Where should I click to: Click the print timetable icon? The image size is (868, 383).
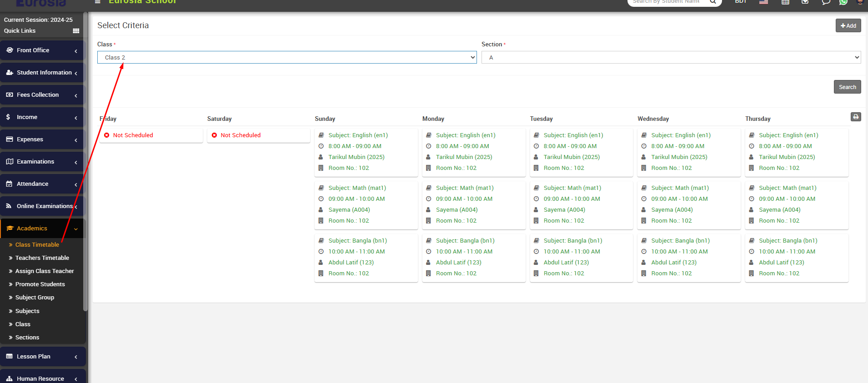click(x=855, y=117)
